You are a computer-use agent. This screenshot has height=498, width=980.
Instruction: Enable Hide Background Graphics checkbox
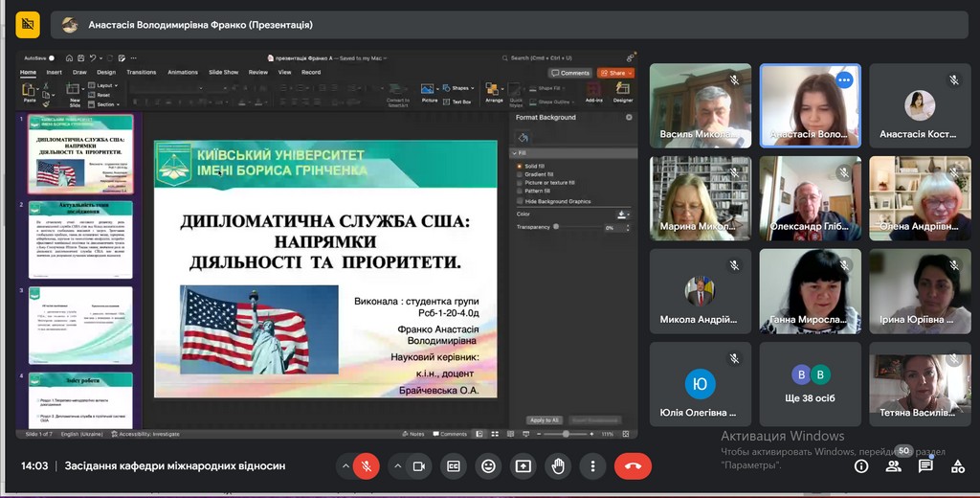pos(520,201)
